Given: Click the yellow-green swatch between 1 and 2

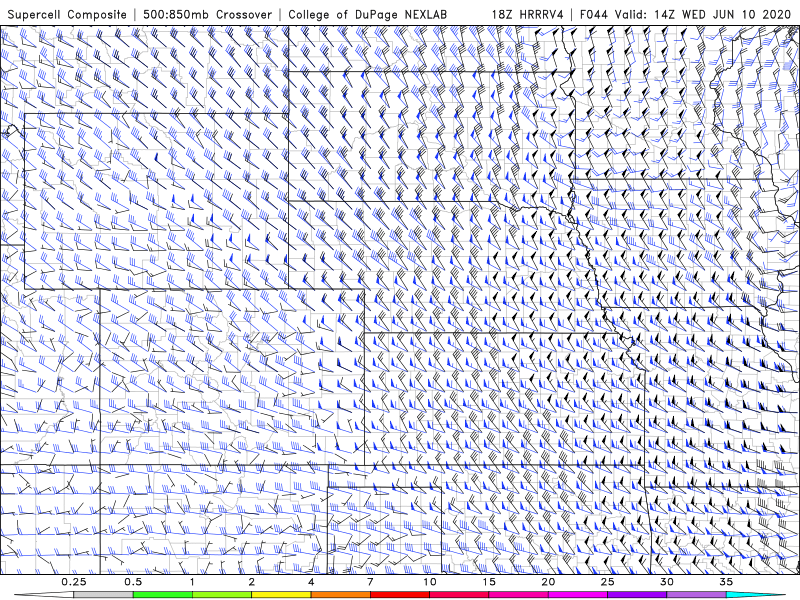Looking at the screenshot, I should click(222, 595).
